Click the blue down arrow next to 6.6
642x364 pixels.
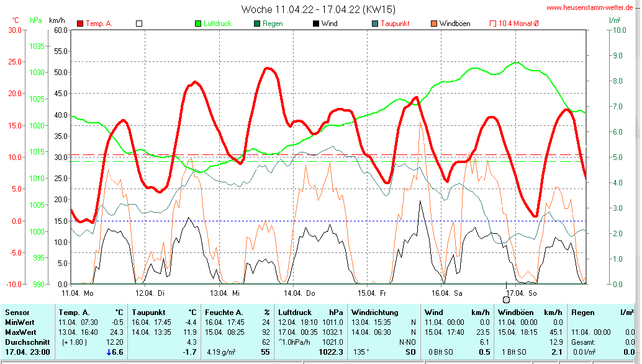coord(109,352)
